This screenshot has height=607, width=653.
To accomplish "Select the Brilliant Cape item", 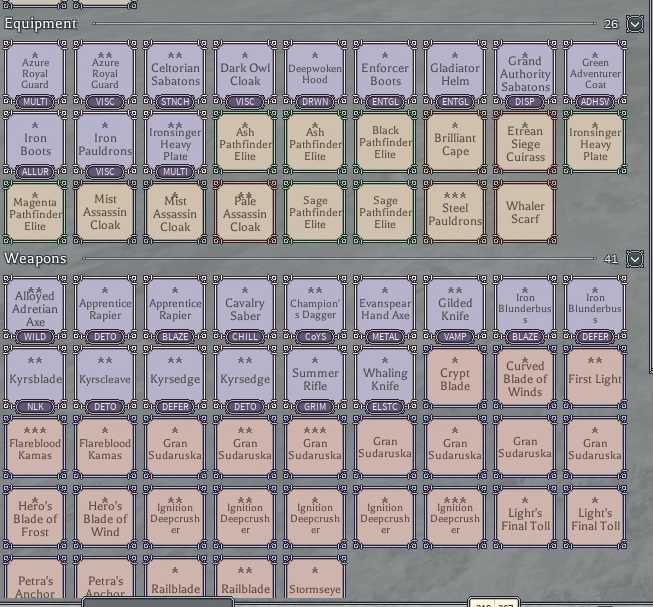I will pos(455,142).
